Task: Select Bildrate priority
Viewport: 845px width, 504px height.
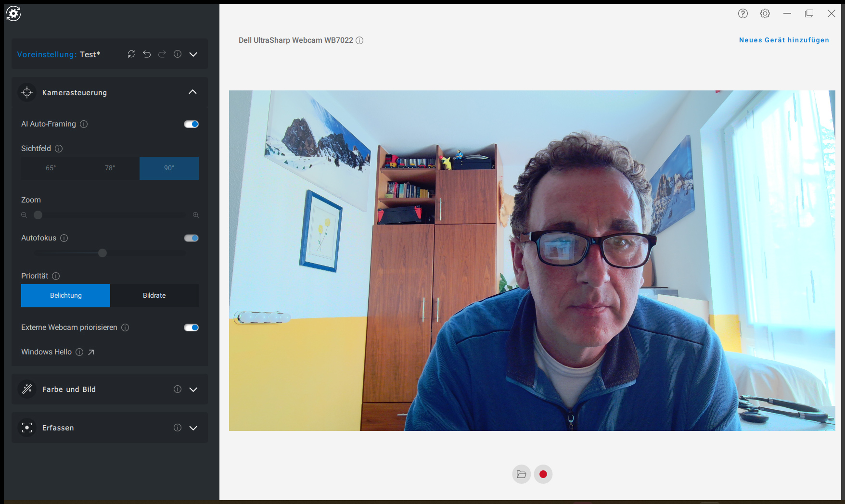Action: tap(154, 296)
